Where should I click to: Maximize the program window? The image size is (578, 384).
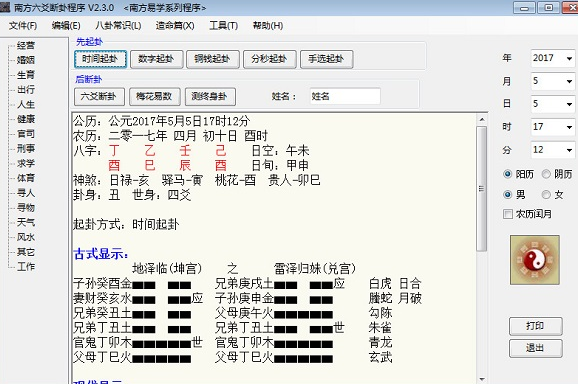[x=549, y=8]
